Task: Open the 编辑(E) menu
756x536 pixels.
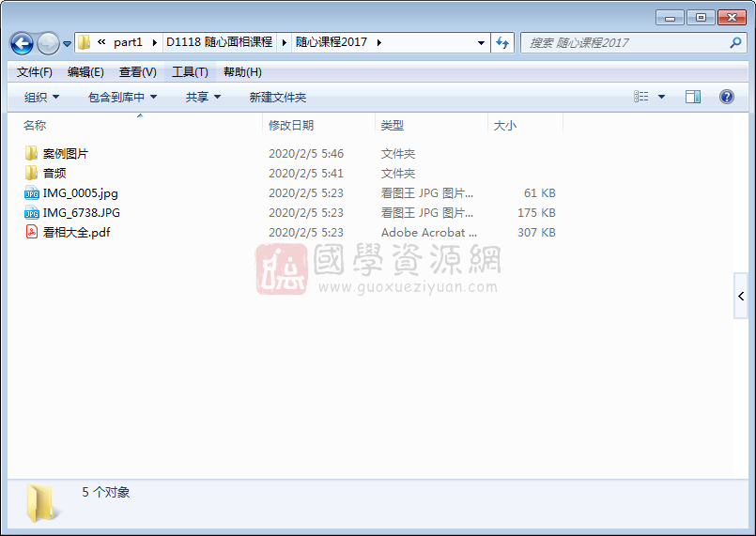Action: coord(85,72)
